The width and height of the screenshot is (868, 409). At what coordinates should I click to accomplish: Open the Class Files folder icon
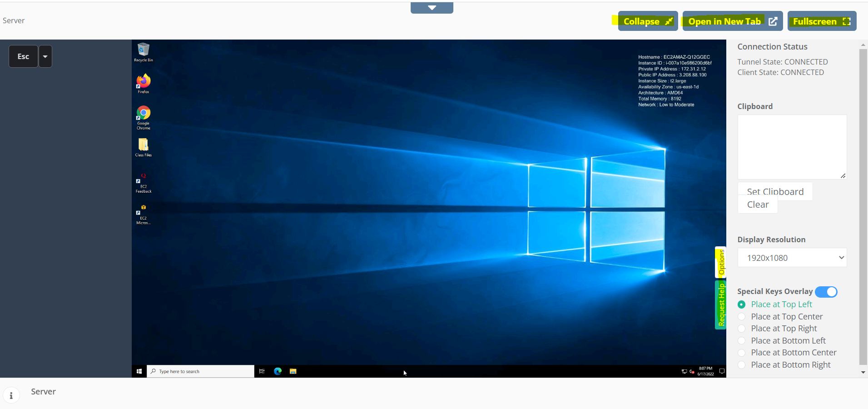pos(144,148)
